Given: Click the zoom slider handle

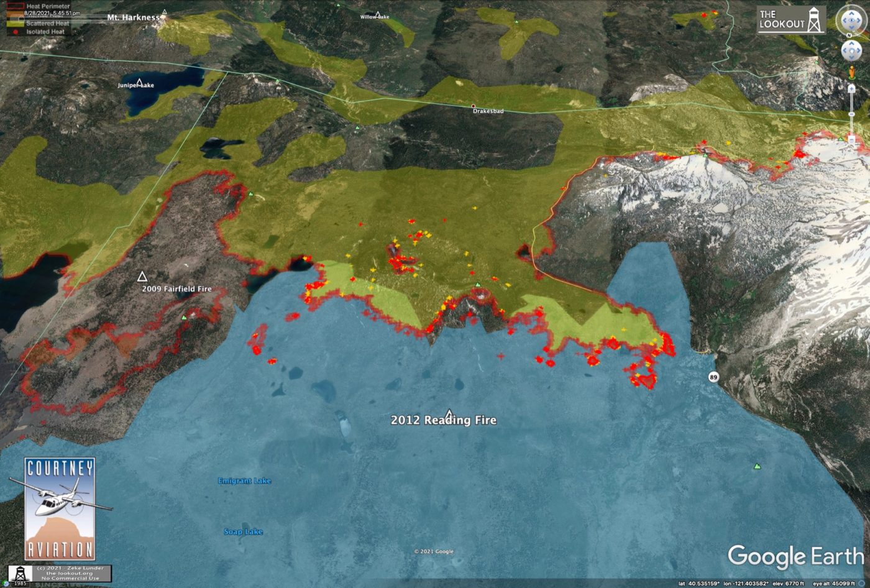Looking at the screenshot, I should point(851,114).
